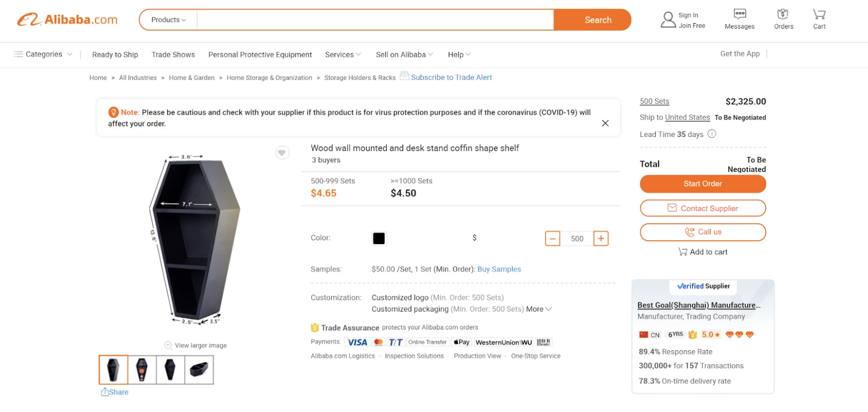The image size is (868, 412).
Task: Click the Share icon below thumbnails
Action: click(x=105, y=392)
